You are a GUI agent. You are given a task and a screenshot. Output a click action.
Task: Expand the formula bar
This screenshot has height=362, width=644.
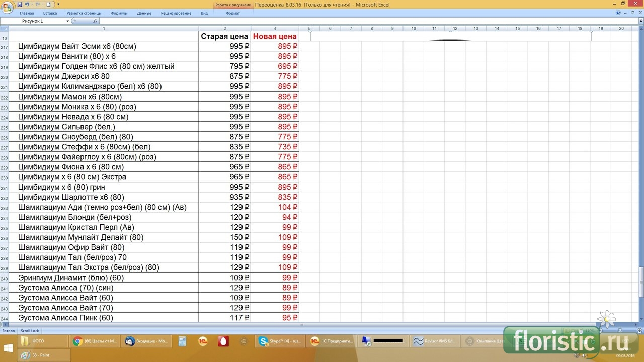tap(640, 21)
